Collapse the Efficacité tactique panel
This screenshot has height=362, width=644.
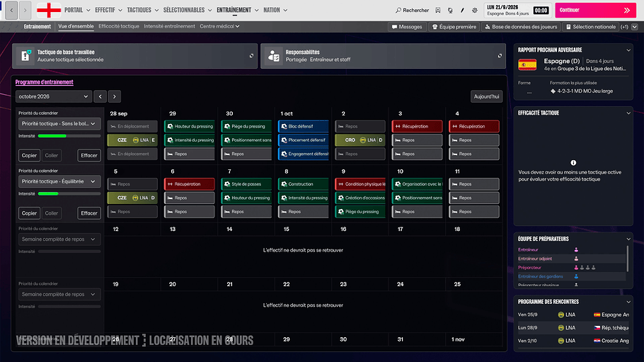coord(628,113)
